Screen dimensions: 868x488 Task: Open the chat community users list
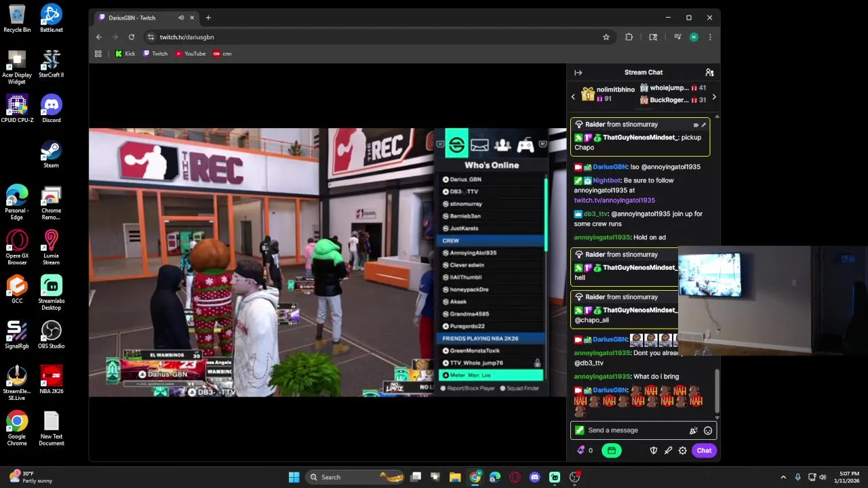pyautogui.click(x=709, y=73)
